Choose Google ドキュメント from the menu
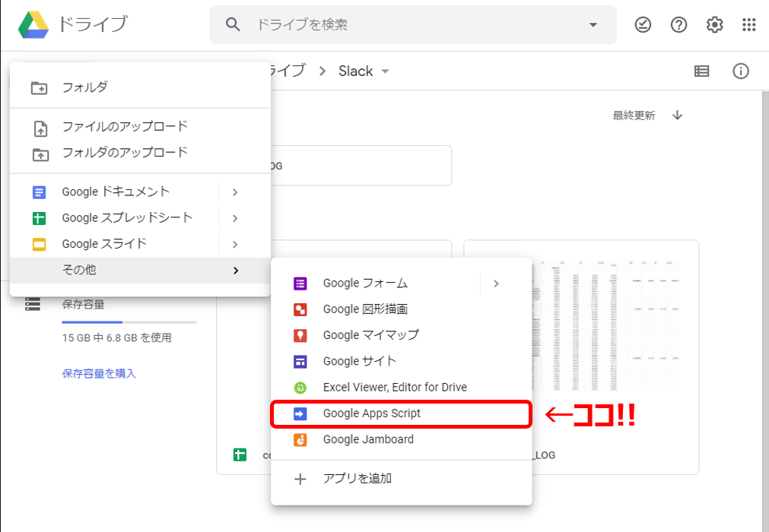This screenshot has height=532, width=769. (x=114, y=192)
